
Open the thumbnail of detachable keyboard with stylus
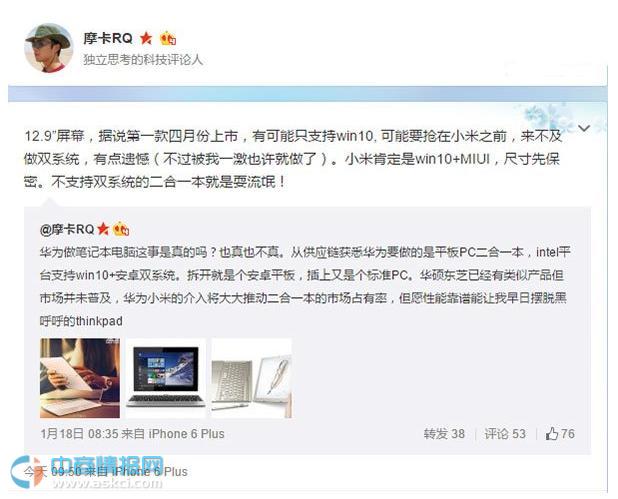pos(252,378)
